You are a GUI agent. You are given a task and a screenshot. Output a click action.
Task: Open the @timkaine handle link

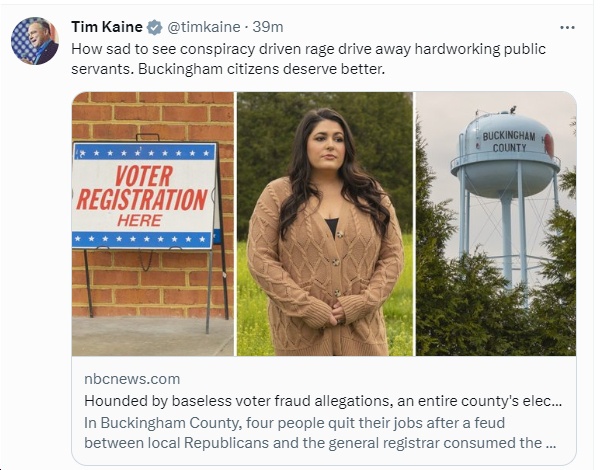[x=204, y=27]
